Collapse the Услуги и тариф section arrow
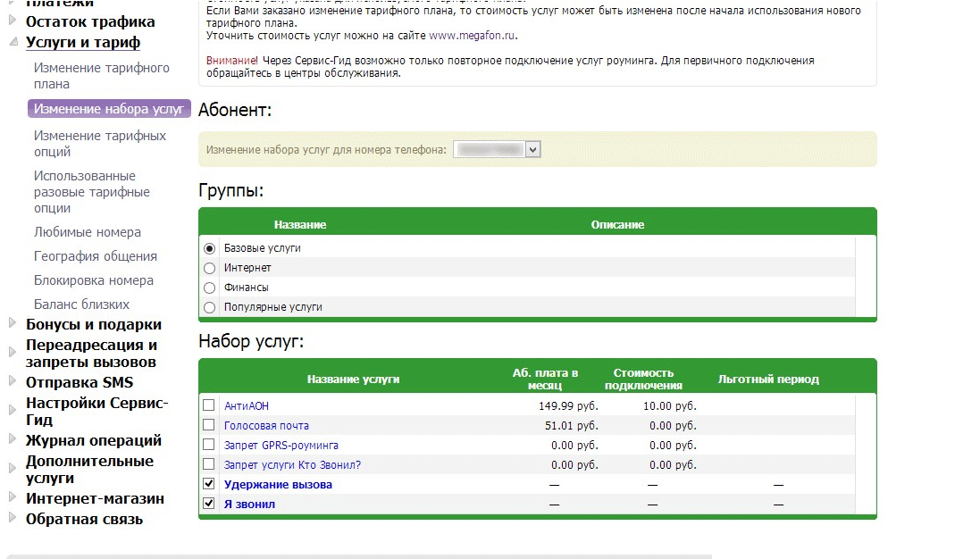This screenshot has width=980, height=559. [x=13, y=42]
